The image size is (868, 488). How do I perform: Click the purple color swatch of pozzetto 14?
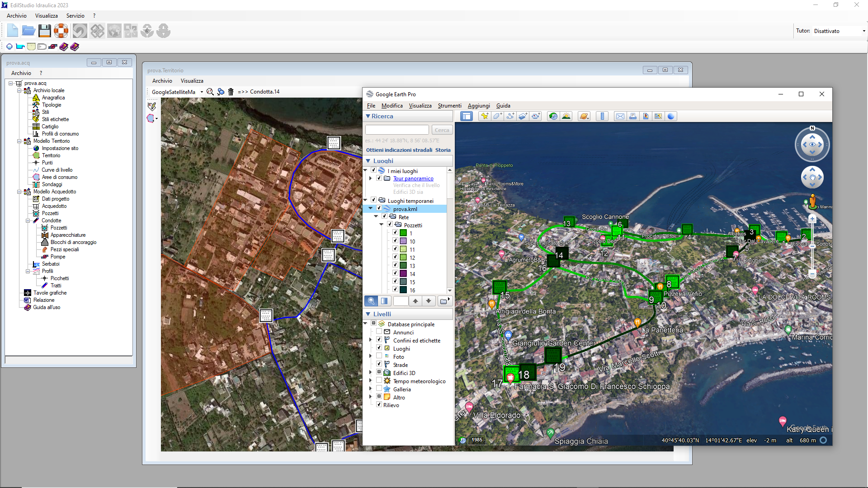403,273
